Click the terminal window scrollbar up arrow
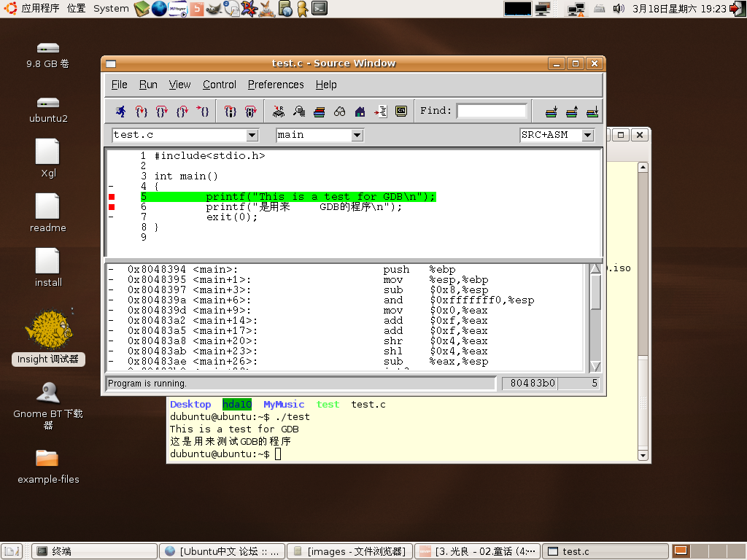Image resolution: width=747 pixels, height=560 pixels. click(x=643, y=167)
